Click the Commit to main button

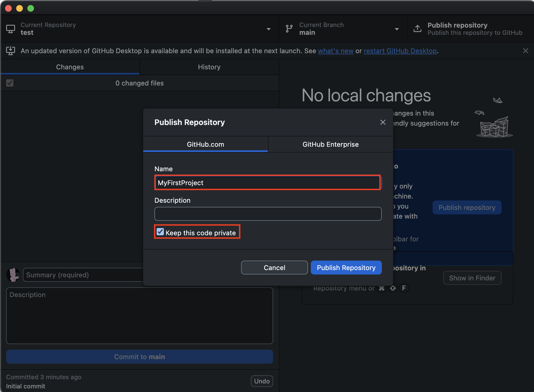[x=140, y=357]
